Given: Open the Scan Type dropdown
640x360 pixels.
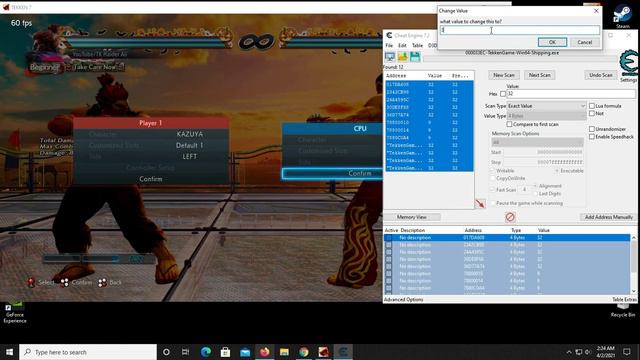Looking at the screenshot, I should [546, 106].
